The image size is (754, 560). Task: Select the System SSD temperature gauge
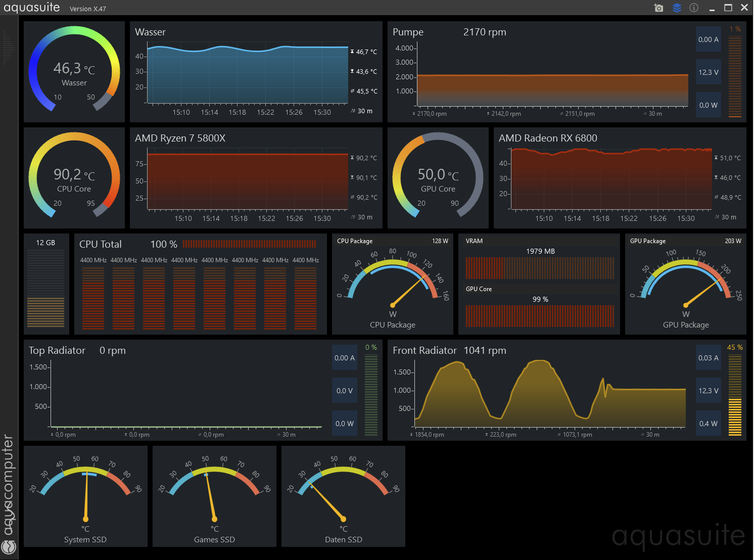coord(85,496)
